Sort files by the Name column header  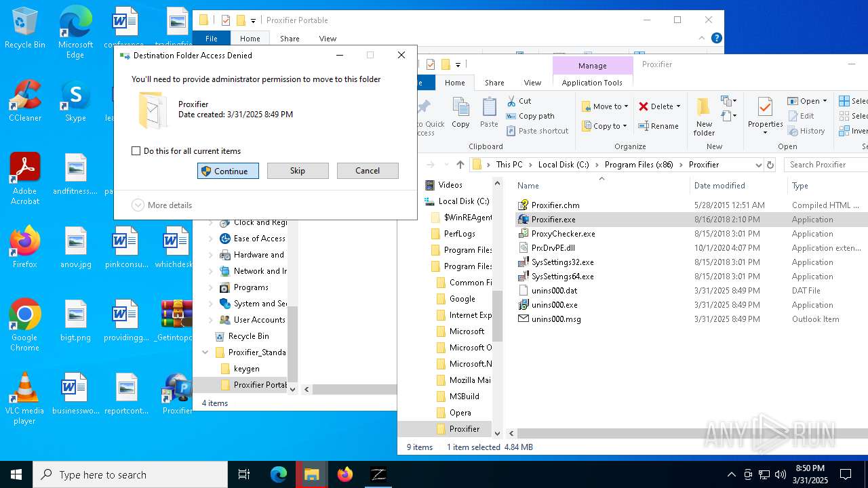coord(601,185)
